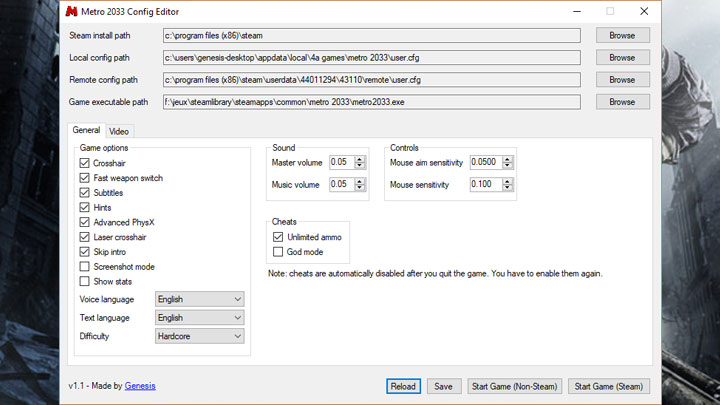Toggle the Crosshair checkbox
This screenshot has height=405, width=720.
pyautogui.click(x=84, y=163)
